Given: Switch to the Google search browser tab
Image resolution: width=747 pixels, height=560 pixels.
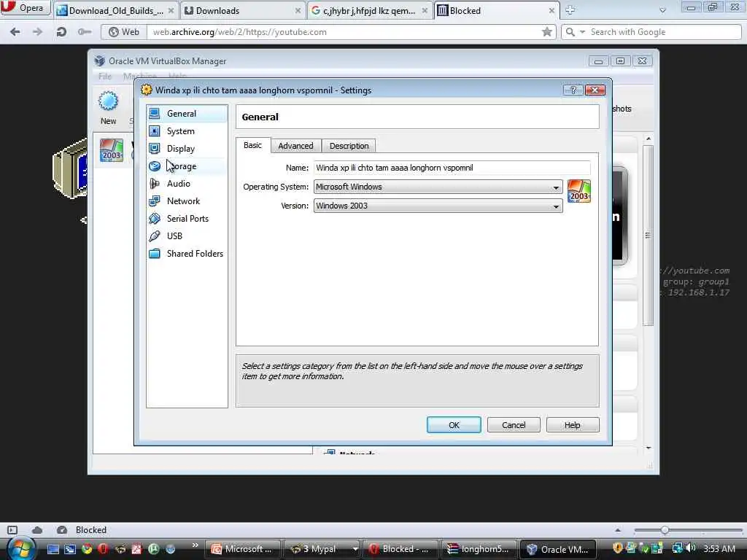Looking at the screenshot, I should point(370,10).
